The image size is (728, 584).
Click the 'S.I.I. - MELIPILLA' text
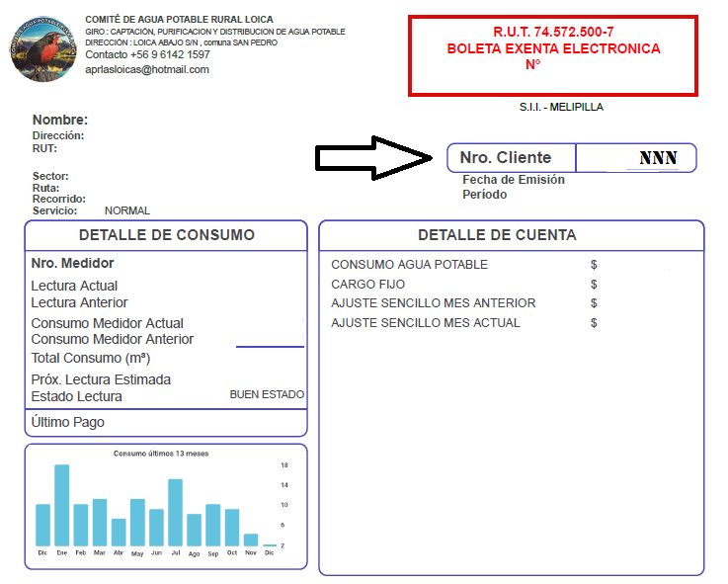click(x=561, y=107)
